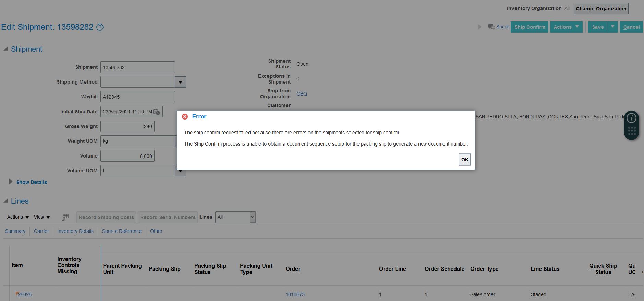
Task: Open order 1010675 link
Action: (x=295, y=294)
